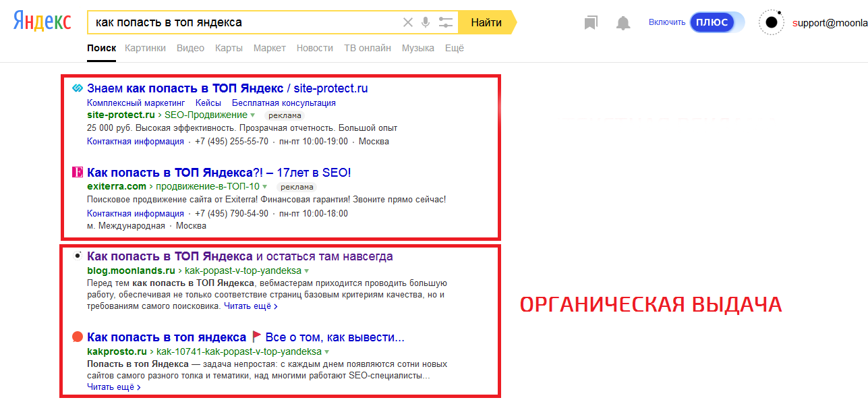Open the Кейсы sitelink
Image resolution: width=868 pixels, height=400 pixels.
208,103
